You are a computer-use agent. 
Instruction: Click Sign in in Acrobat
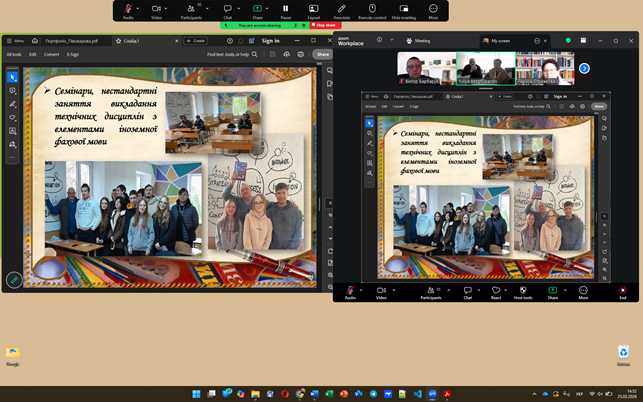[x=271, y=41]
